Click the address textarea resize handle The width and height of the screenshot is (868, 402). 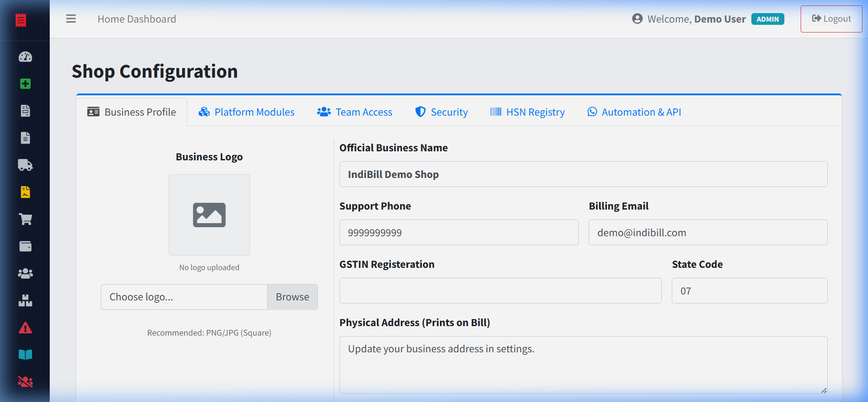pos(824,390)
